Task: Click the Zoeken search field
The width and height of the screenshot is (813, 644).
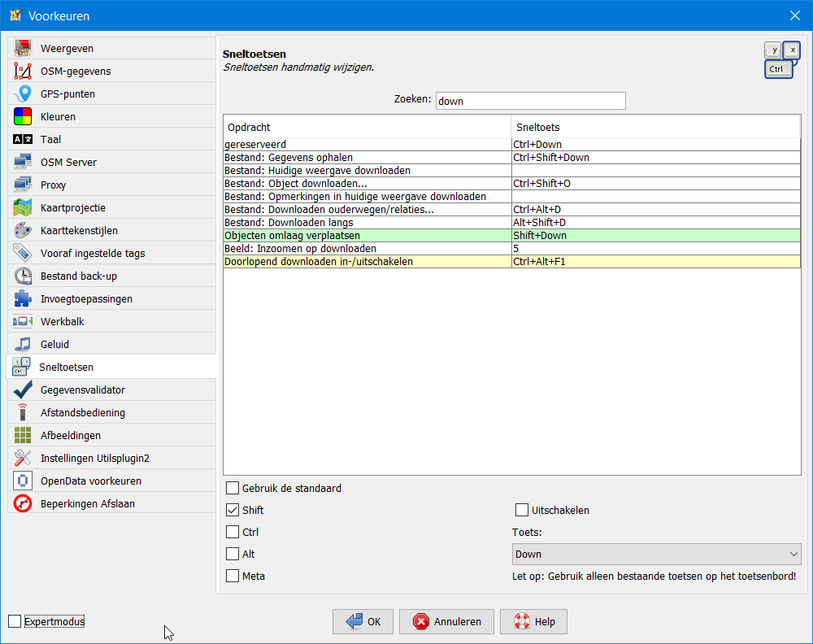Action: tap(530, 101)
